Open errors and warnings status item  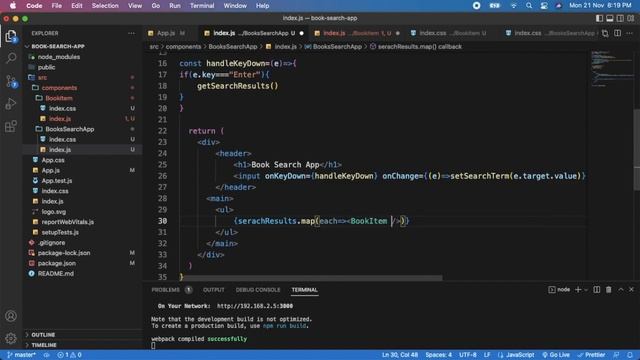tap(69, 355)
